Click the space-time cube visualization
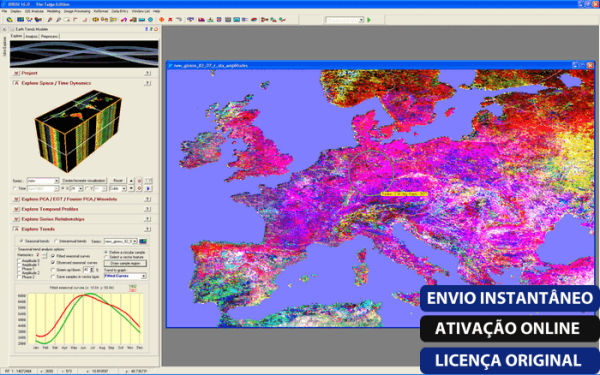Viewport: 600px width, 375px height. (78, 131)
